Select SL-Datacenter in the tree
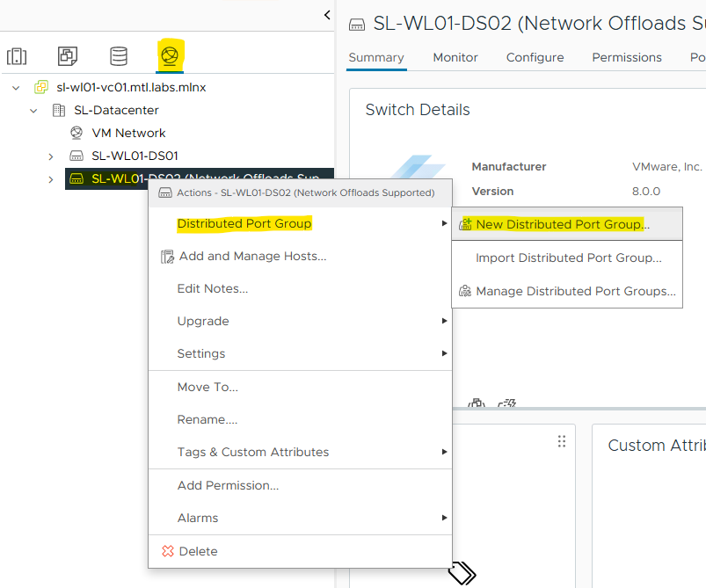 116,111
